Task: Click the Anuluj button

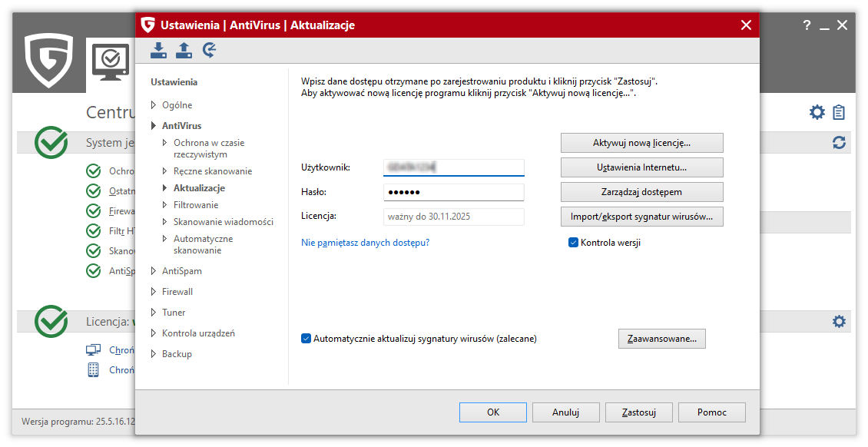Action: click(566, 412)
